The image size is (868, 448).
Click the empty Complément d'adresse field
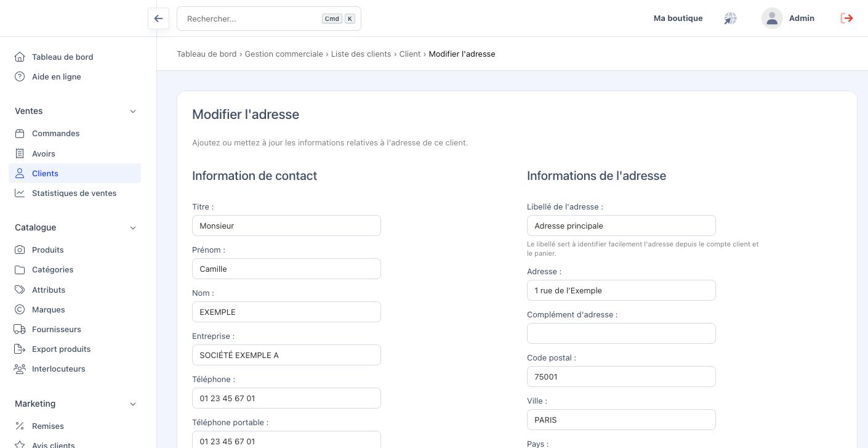tap(621, 333)
